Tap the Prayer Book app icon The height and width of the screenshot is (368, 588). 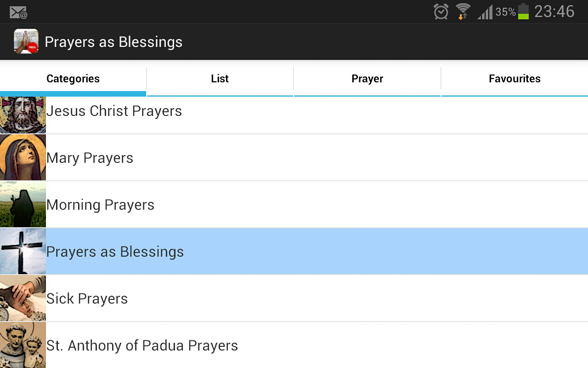pos(26,41)
